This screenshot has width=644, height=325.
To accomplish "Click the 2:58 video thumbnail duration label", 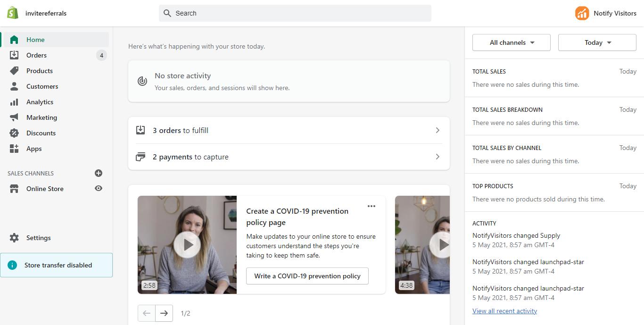I will 149,285.
